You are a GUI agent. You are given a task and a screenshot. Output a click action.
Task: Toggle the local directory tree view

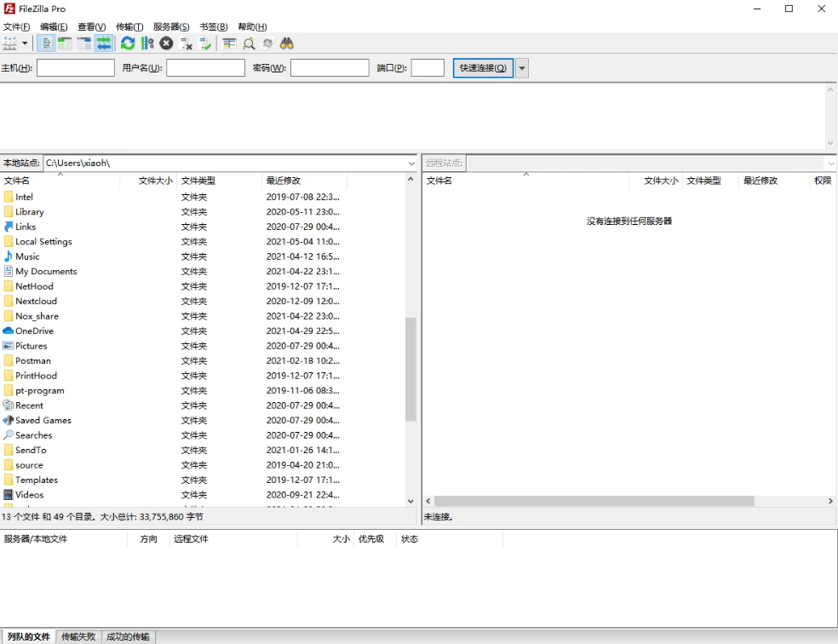[65, 43]
